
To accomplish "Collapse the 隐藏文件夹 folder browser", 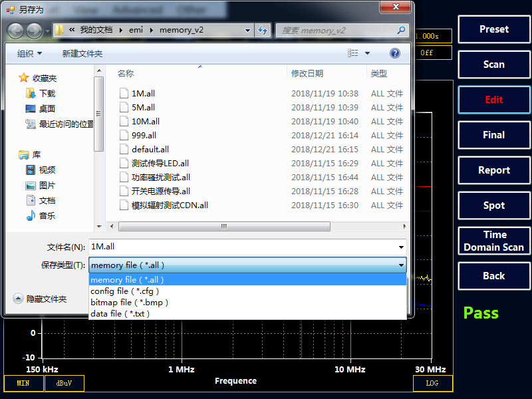I will 40,299.
